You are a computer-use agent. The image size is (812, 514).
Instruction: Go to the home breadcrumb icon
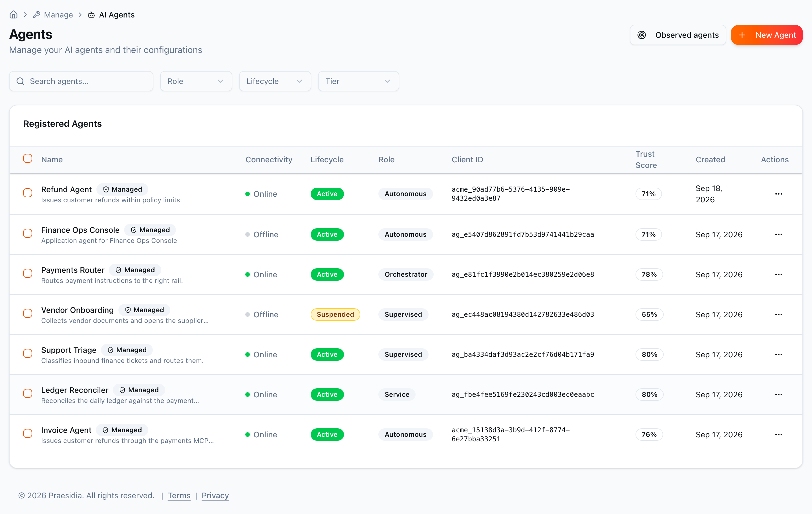tap(14, 14)
